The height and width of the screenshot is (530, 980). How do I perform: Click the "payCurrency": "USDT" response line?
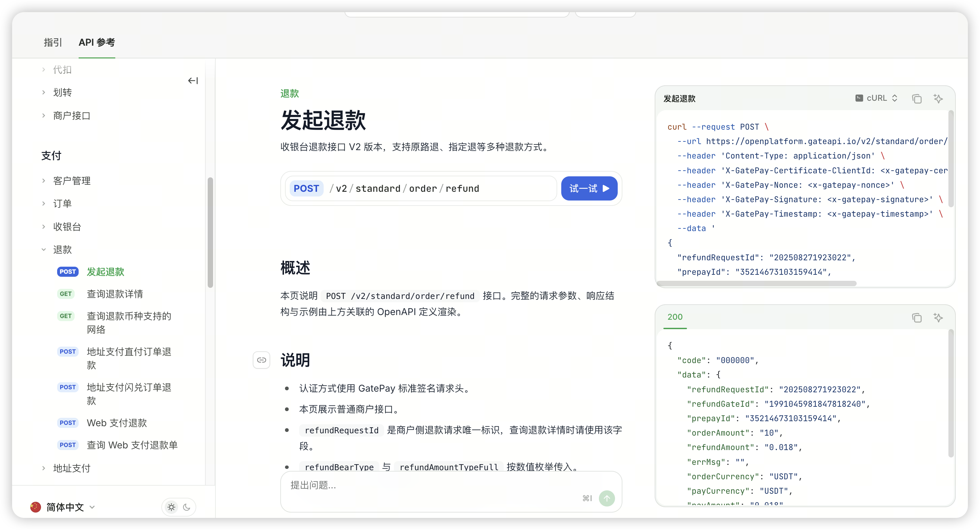(740, 491)
